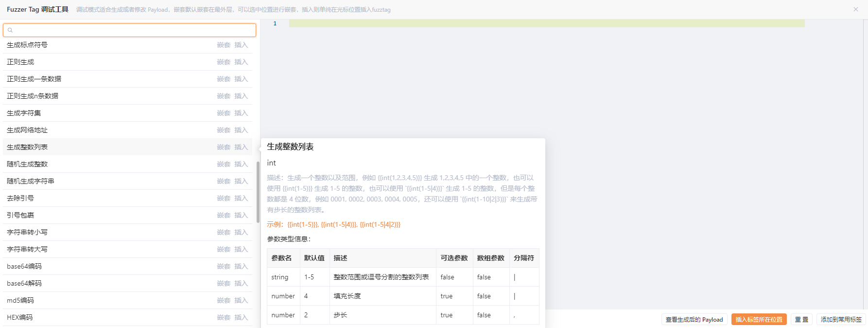Select the 去除引号 list item

(20, 198)
